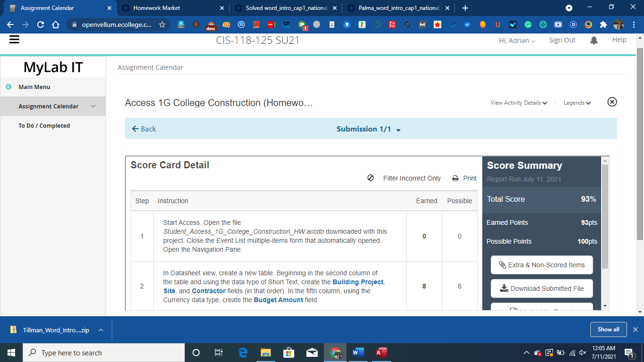This screenshot has width=644, height=362.
Task: Open options arrow for Tillman_Word_Intro zip download
Action: pos(101,330)
